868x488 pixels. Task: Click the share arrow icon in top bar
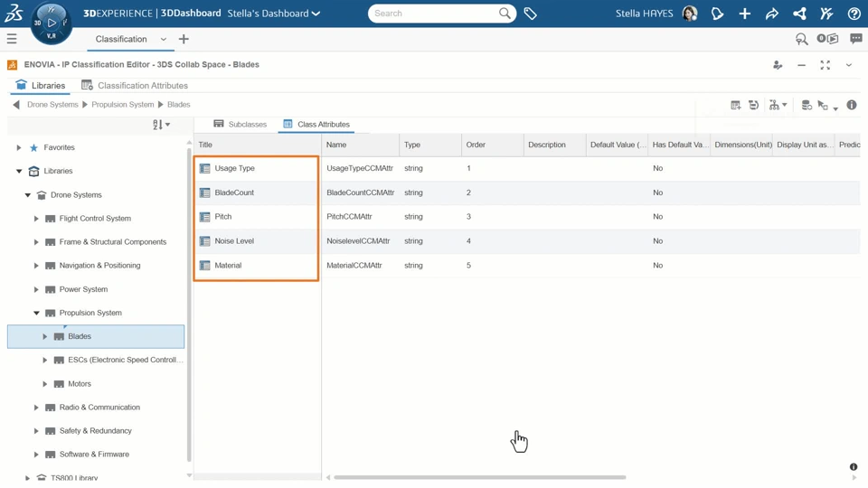771,14
